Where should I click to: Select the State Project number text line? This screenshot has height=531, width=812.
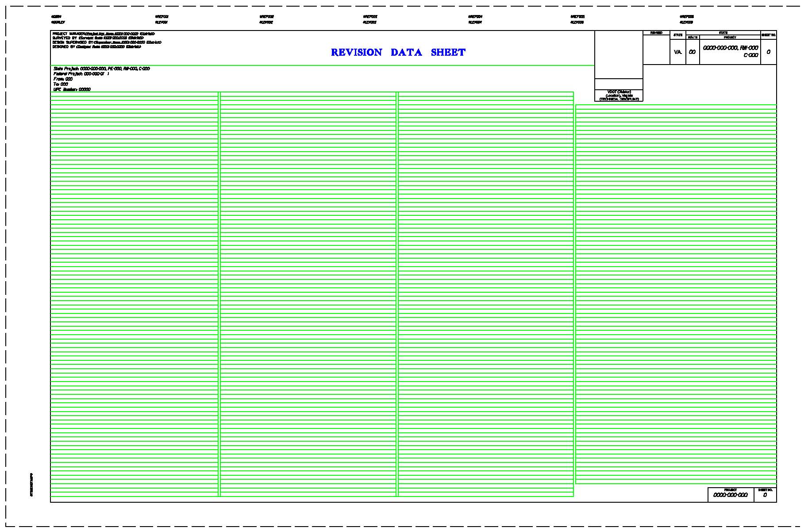(x=101, y=69)
